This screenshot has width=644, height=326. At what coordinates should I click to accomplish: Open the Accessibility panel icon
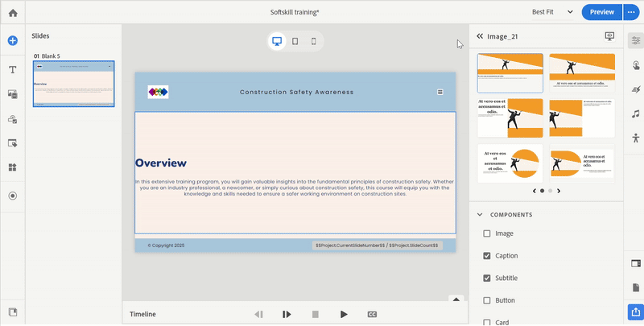tap(635, 138)
